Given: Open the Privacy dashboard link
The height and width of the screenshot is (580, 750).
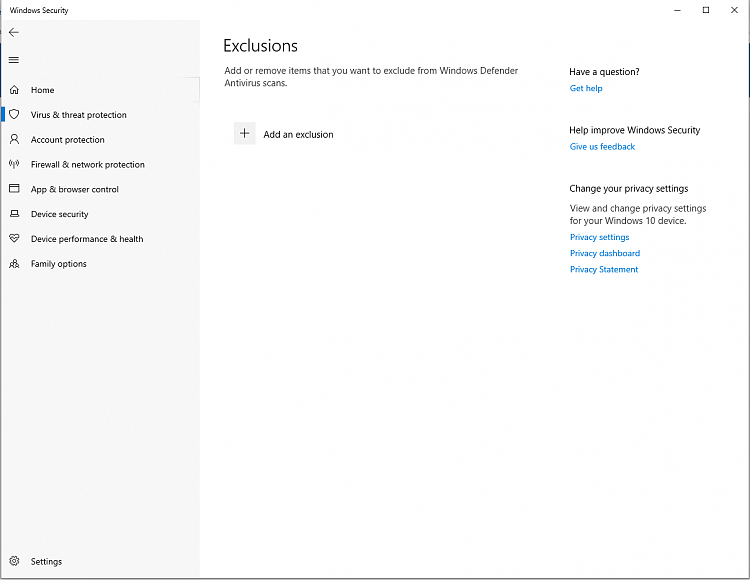Looking at the screenshot, I should 605,253.
